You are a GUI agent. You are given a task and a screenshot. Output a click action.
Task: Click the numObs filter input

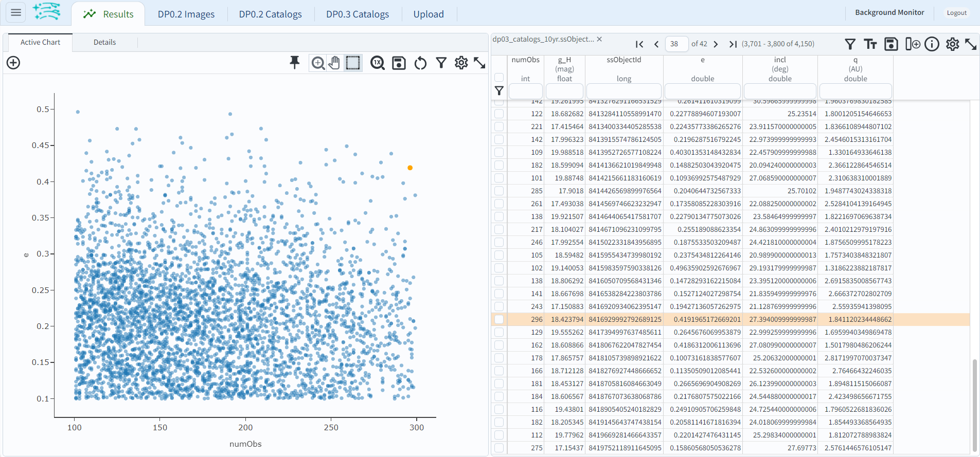(x=525, y=91)
